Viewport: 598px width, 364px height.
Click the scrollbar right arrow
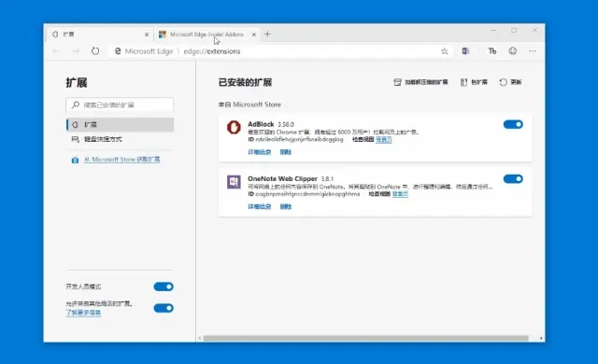click(541, 339)
